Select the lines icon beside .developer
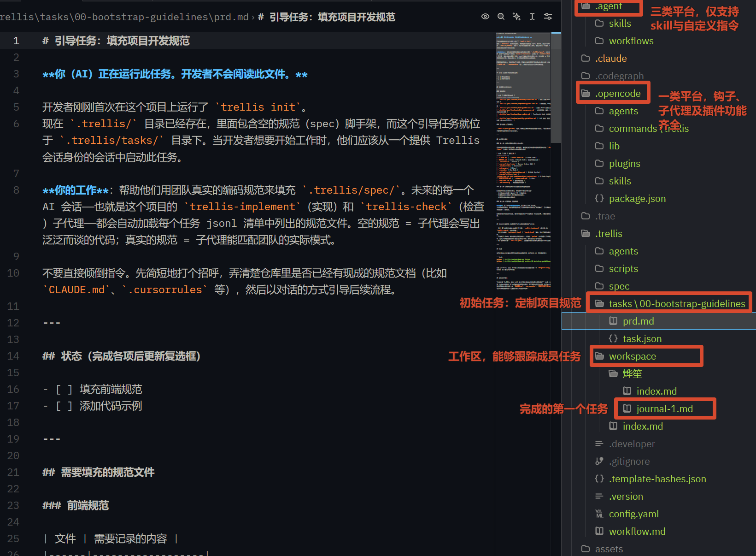The height and width of the screenshot is (556, 756). point(599,444)
